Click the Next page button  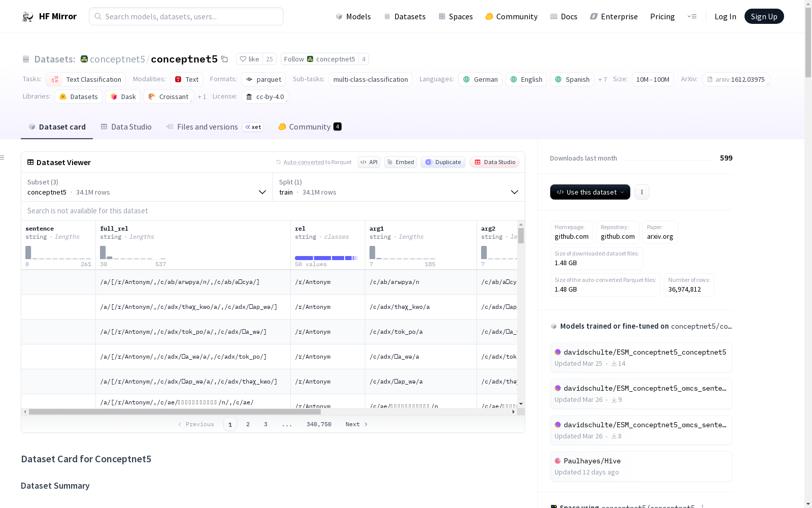click(356, 424)
